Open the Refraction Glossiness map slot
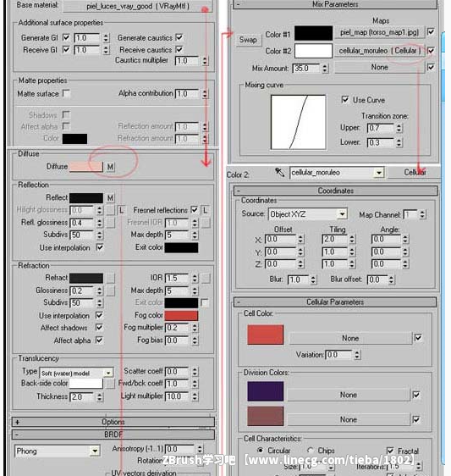 coord(110,291)
